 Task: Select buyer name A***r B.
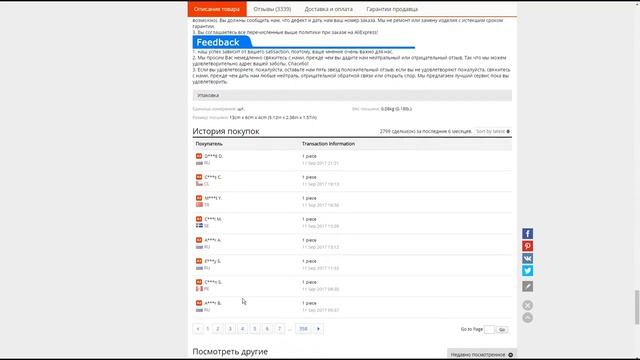tap(213, 303)
